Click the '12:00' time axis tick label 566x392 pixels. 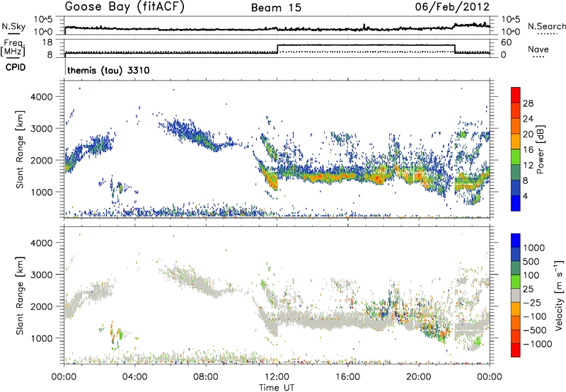coord(277,377)
